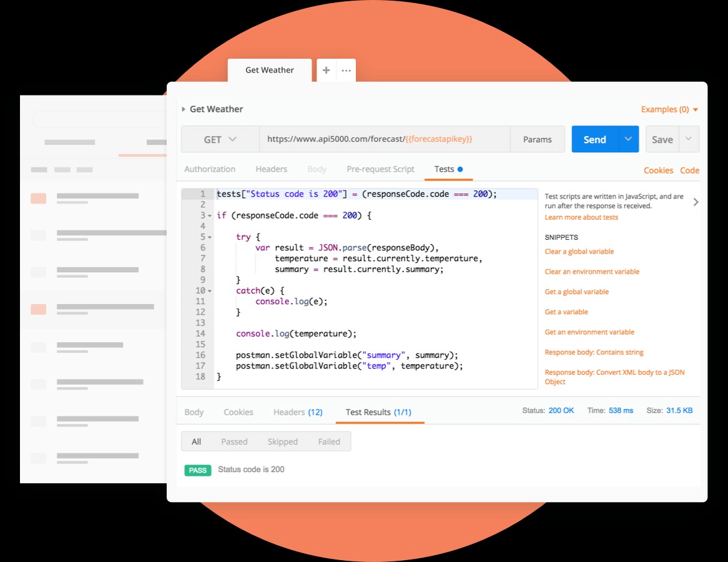Click the Params button
Screen dimensions: 728x562
click(537, 139)
